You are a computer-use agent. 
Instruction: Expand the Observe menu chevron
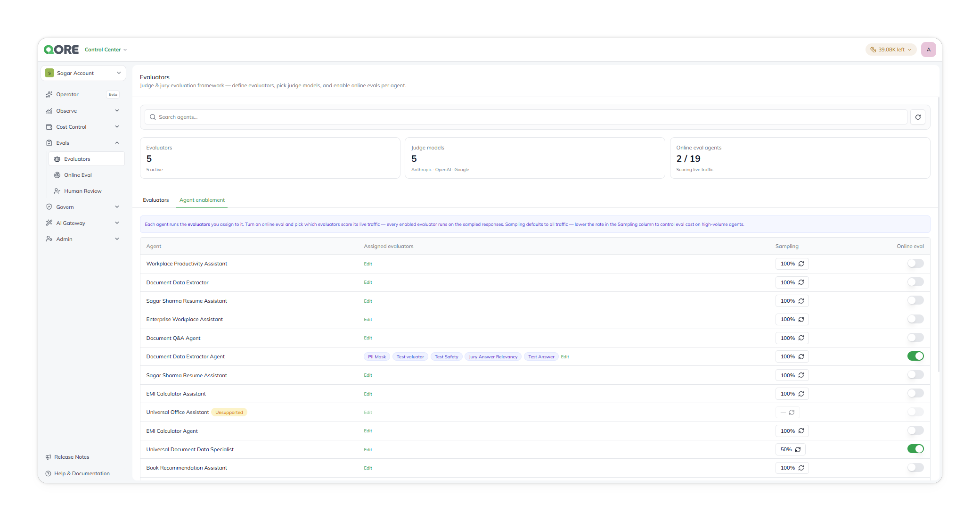tap(117, 111)
